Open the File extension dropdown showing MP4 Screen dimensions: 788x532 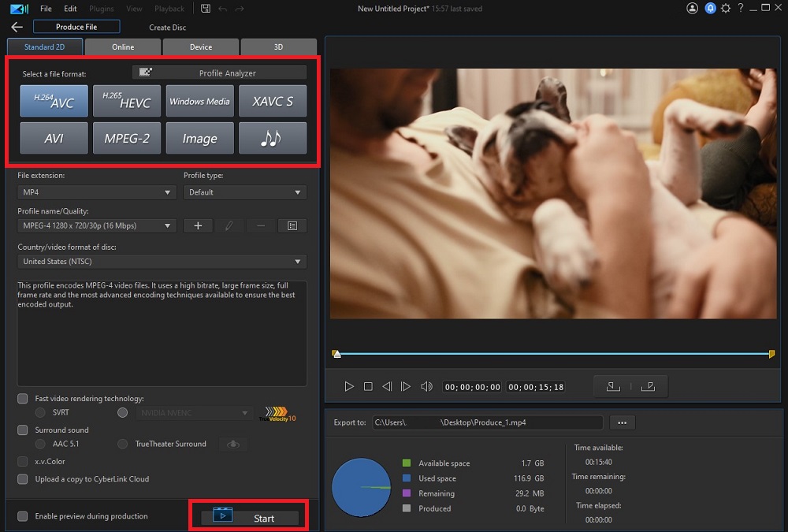[96, 192]
